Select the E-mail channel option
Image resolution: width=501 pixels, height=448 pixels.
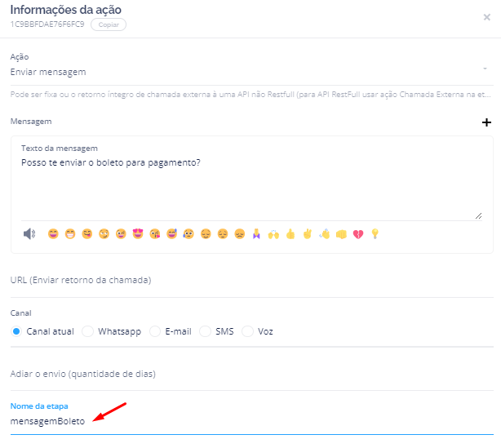[x=155, y=331]
